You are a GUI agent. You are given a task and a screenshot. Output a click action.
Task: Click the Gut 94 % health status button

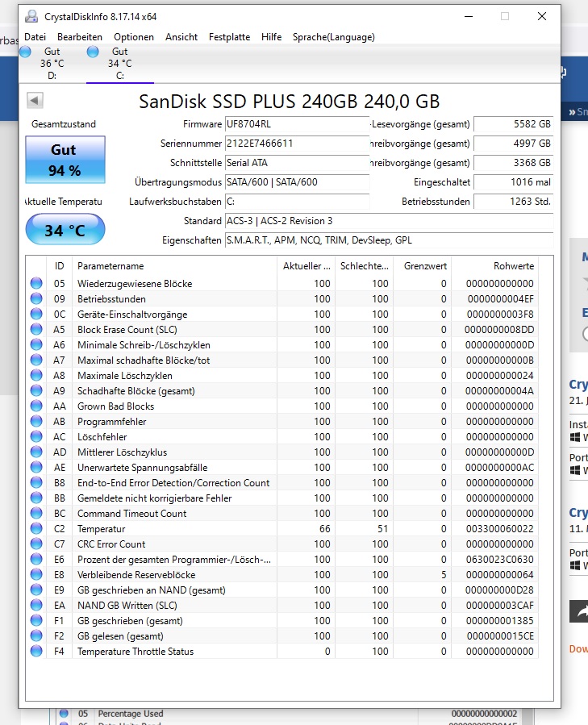tap(65, 160)
